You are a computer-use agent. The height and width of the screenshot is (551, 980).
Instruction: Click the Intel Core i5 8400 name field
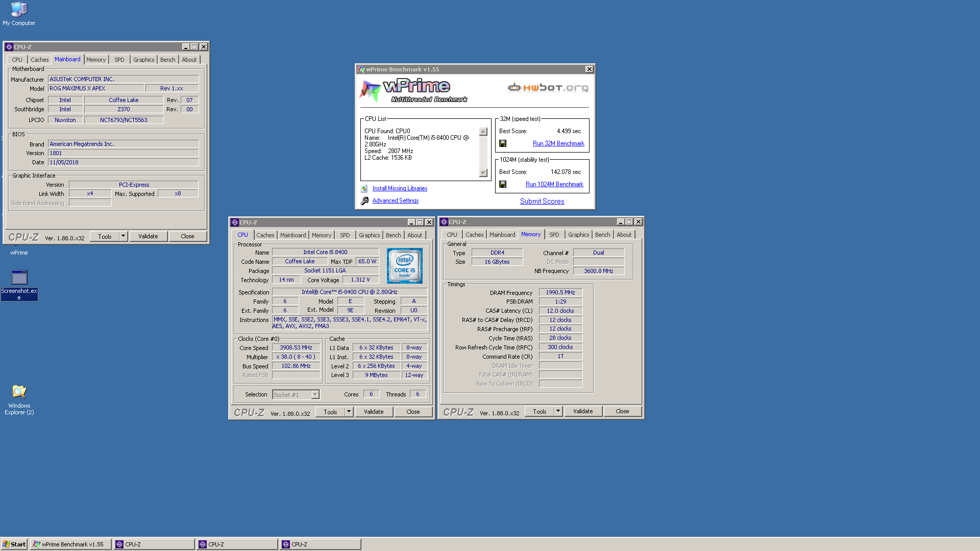[325, 252]
